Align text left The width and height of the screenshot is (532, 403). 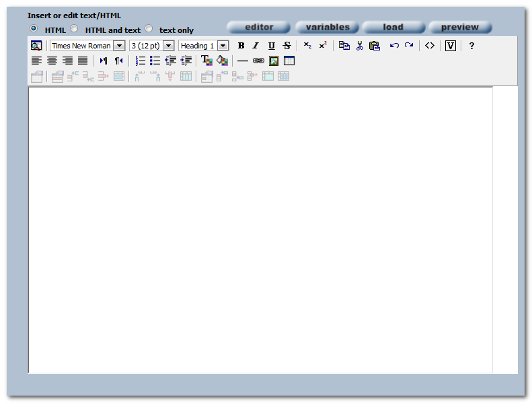point(36,61)
